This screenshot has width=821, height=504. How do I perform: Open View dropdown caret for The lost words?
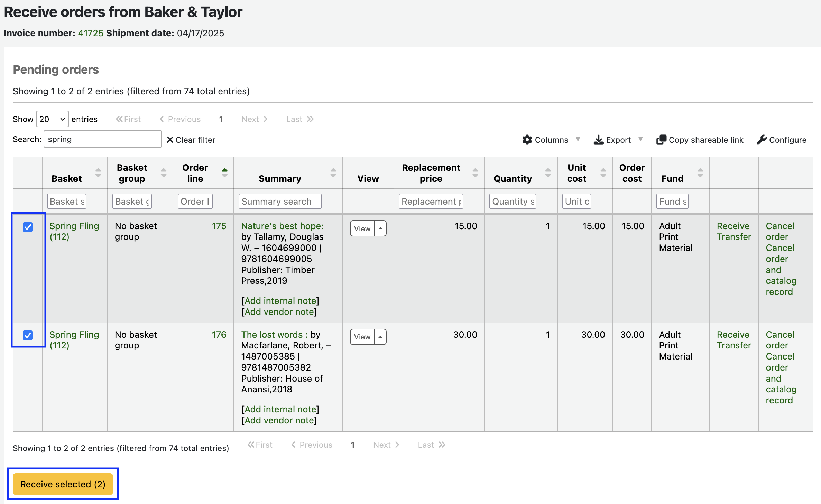pyautogui.click(x=380, y=337)
